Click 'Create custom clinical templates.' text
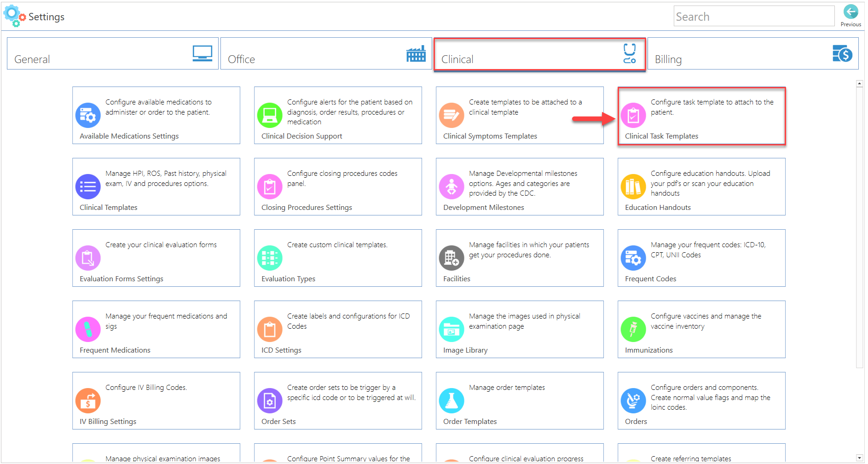This screenshot has width=868, height=464. (x=337, y=245)
